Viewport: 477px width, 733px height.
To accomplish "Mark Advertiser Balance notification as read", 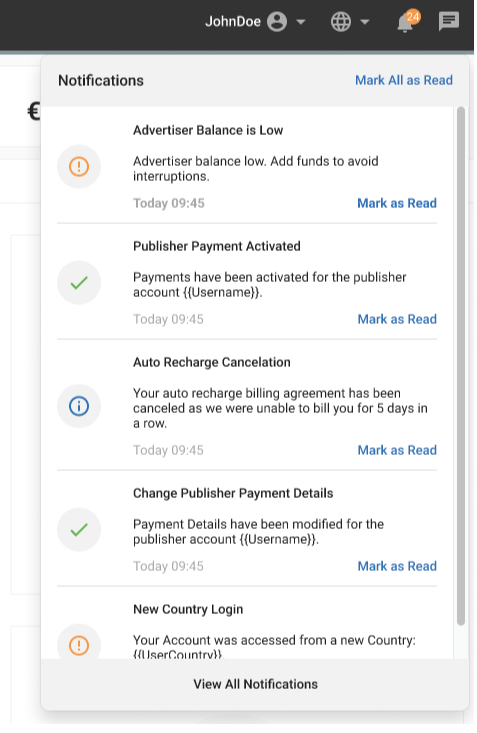I will coord(397,203).
